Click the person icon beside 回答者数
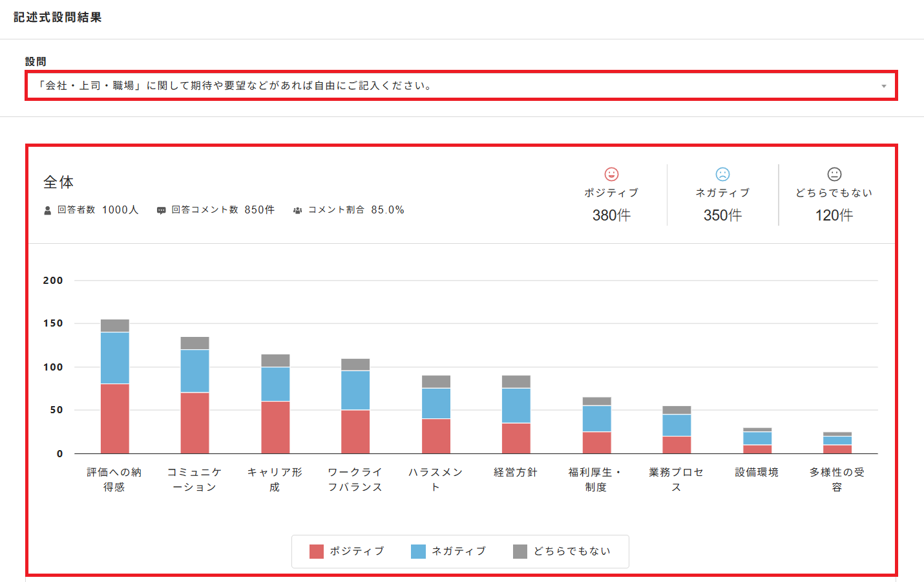924x582 pixels. tap(47, 210)
